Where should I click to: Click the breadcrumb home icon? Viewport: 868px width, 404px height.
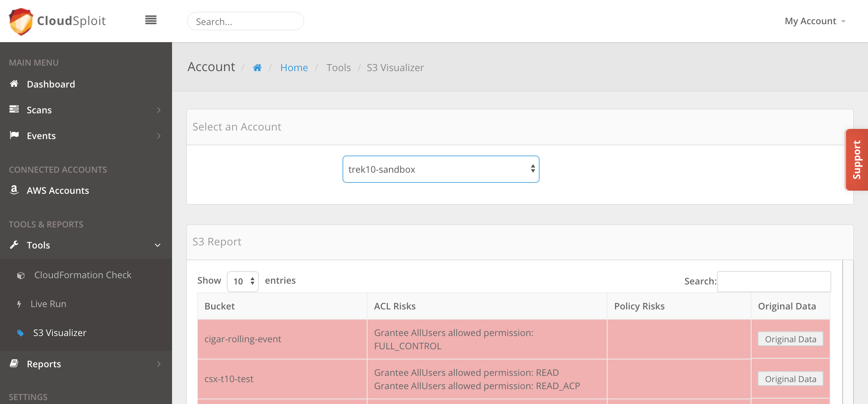[257, 68]
